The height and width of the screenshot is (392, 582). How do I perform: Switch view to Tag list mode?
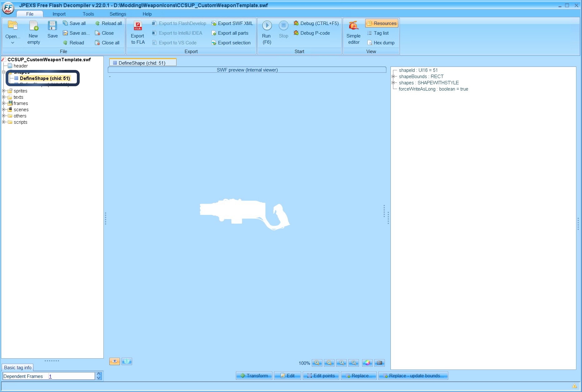378,33
